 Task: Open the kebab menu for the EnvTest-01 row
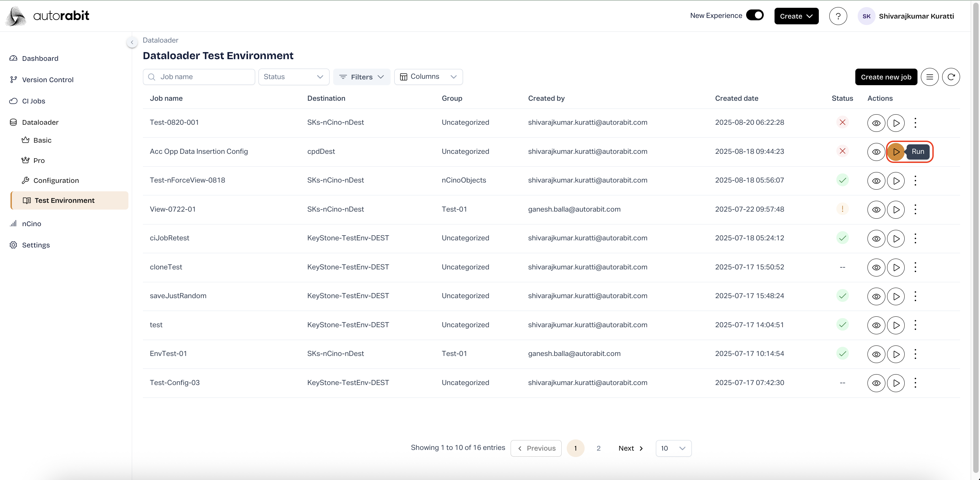(915, 354)
